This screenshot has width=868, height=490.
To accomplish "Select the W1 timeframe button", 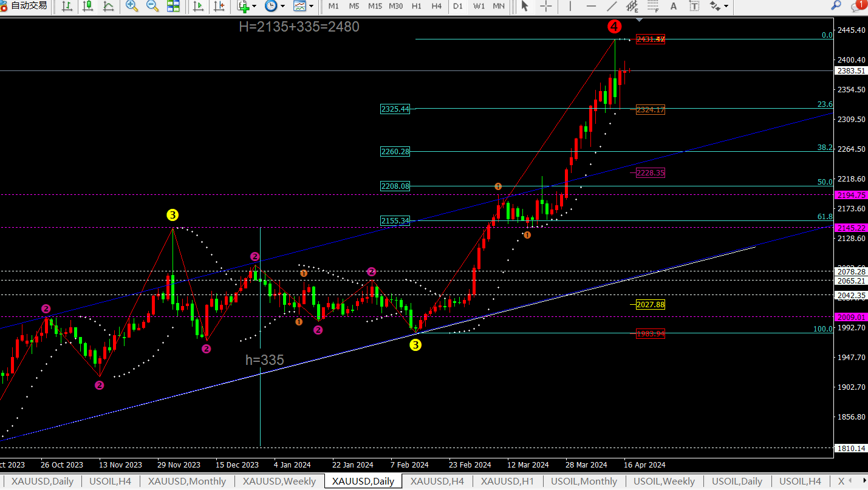I will pos(479,6).
